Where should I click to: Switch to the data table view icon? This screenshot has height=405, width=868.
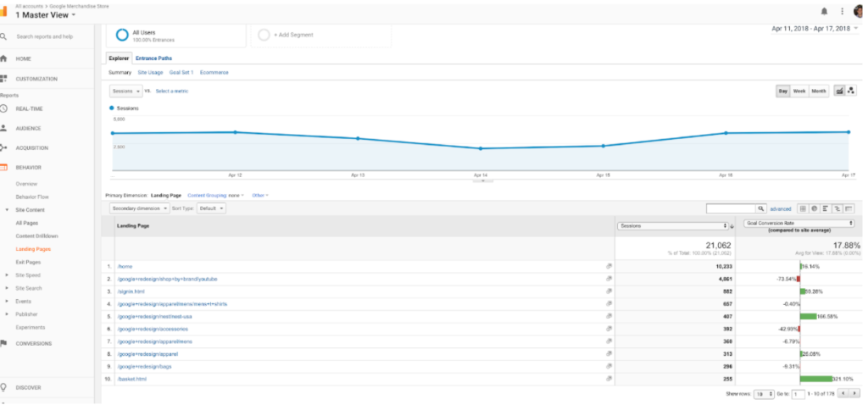point(802,208)
